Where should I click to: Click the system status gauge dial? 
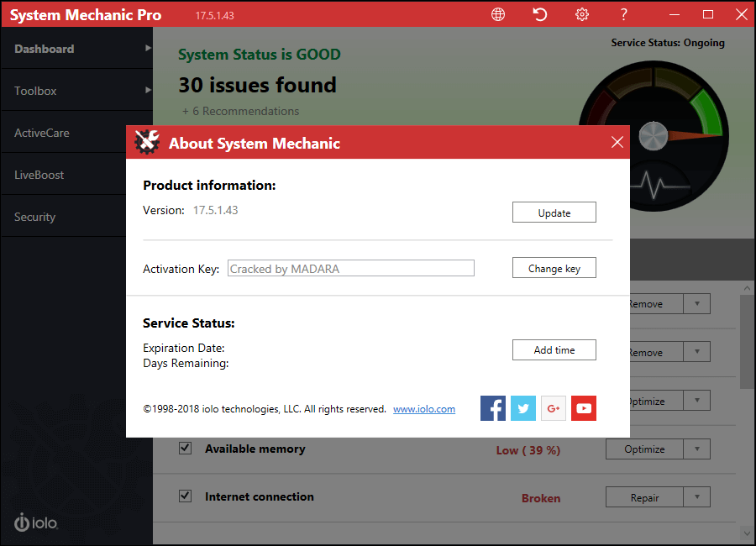tap(654, 136)
